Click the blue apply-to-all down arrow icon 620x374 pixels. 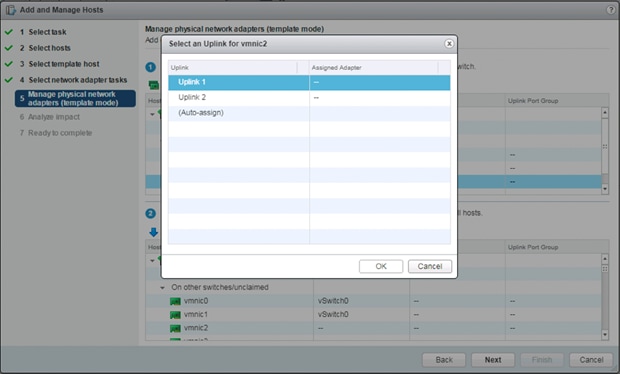tap(154, 232)
